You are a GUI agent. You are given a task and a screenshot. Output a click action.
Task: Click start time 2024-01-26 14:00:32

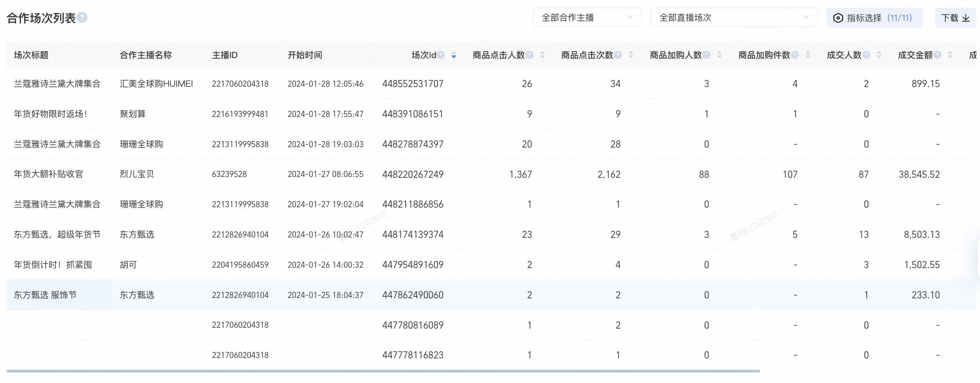click(x=325, y=265)
